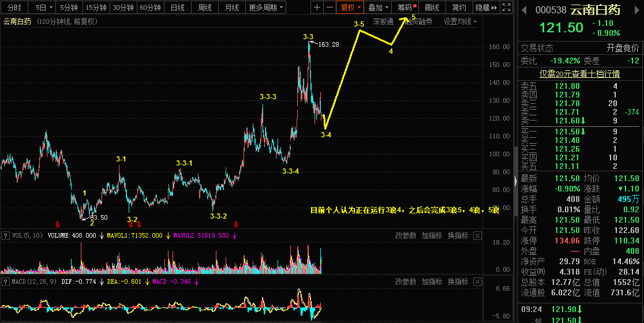
Task: Click the 卖五 price 121.80
Action: click(x=567, y=86)
